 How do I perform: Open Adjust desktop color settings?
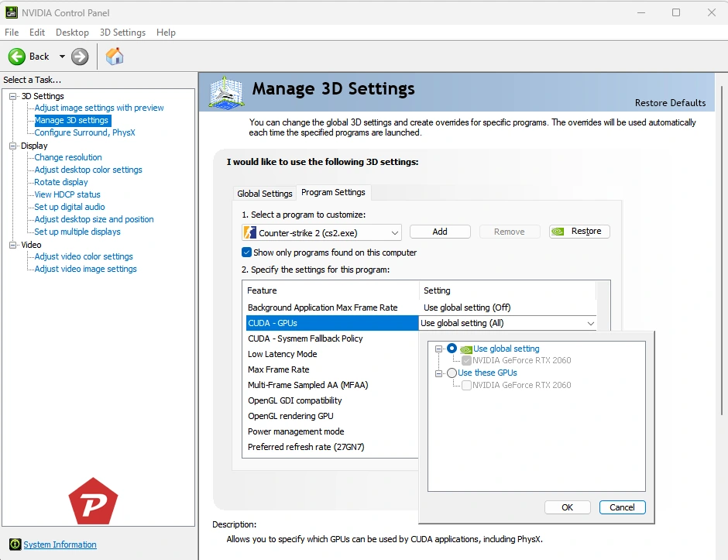click(88, 170)
